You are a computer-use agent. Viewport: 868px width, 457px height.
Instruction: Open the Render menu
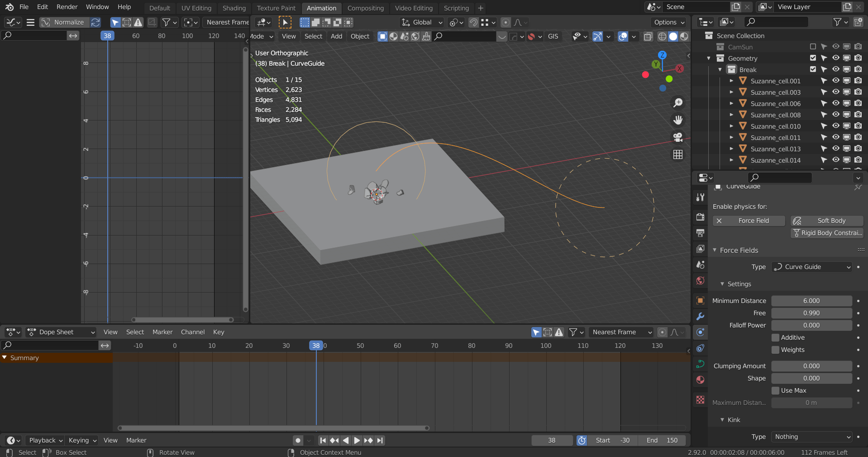(x=67, y=7)
